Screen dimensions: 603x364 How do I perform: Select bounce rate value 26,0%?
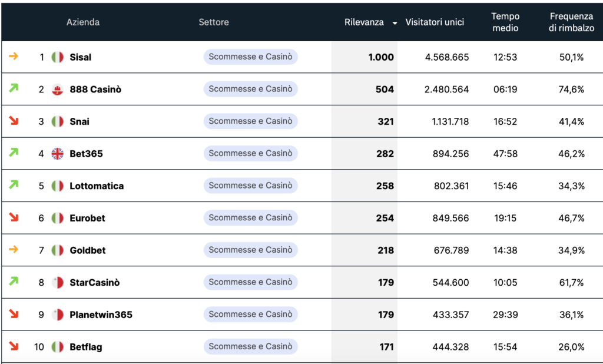[x=571, y=347]
